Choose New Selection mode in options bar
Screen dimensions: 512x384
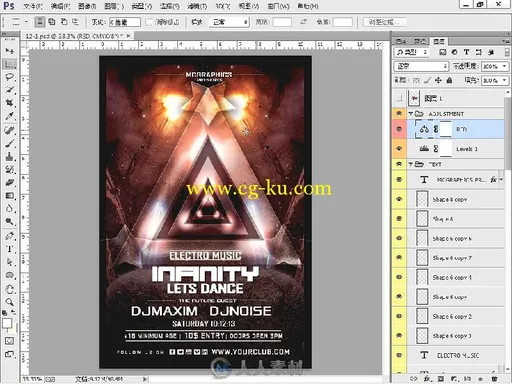[40, 22]
